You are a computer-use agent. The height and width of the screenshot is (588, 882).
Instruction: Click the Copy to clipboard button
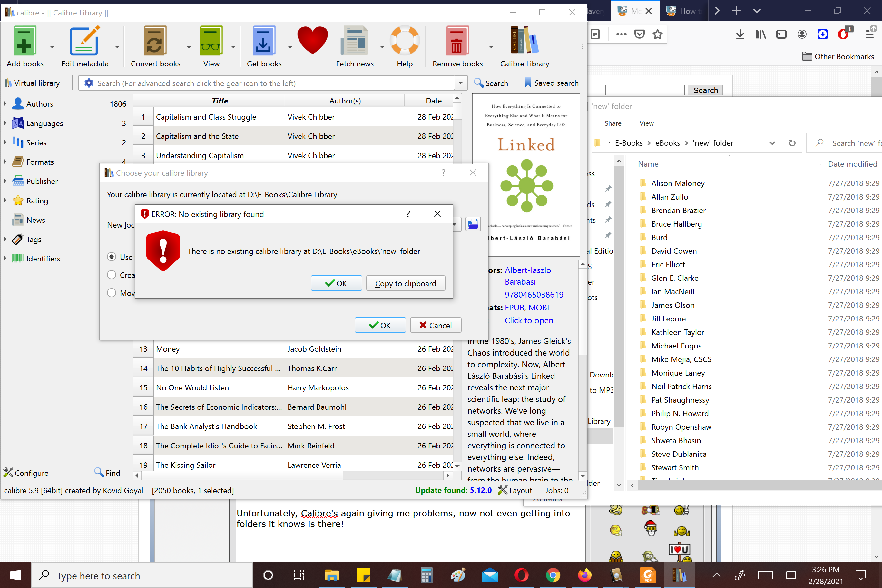[405, 283]
